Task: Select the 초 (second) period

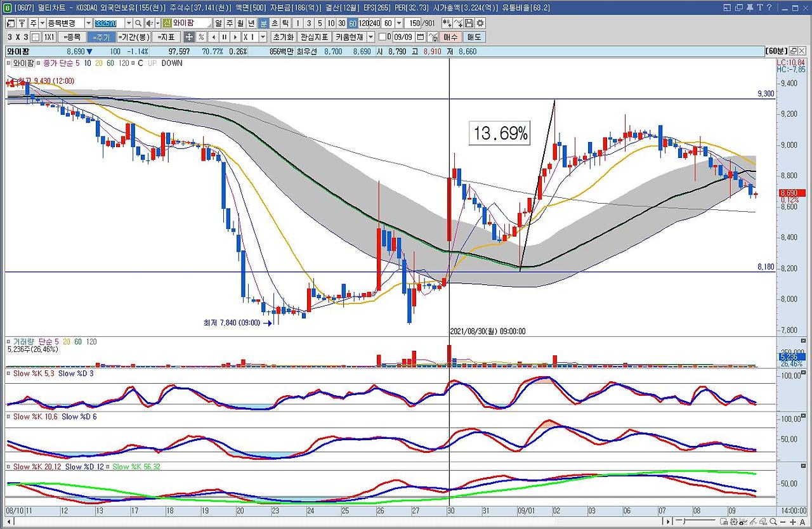Action: tap(275, 23)
